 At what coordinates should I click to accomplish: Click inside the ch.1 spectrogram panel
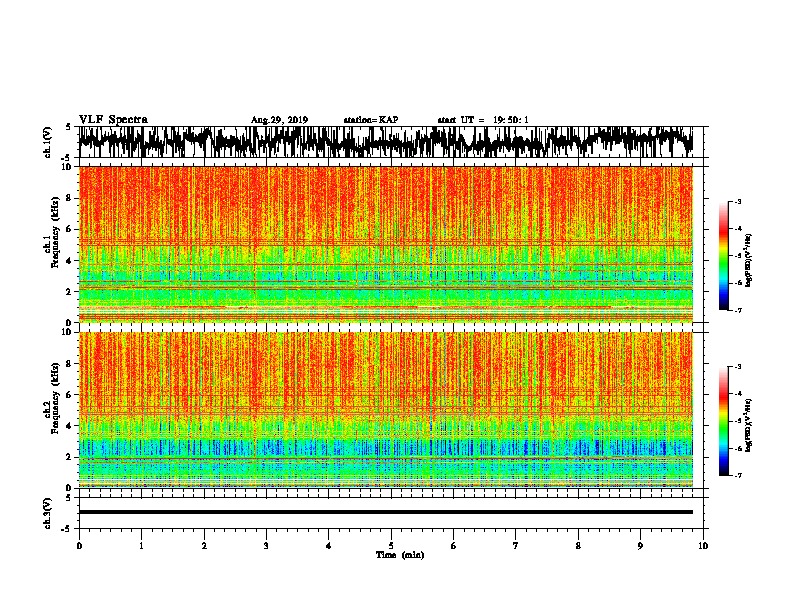385,244
